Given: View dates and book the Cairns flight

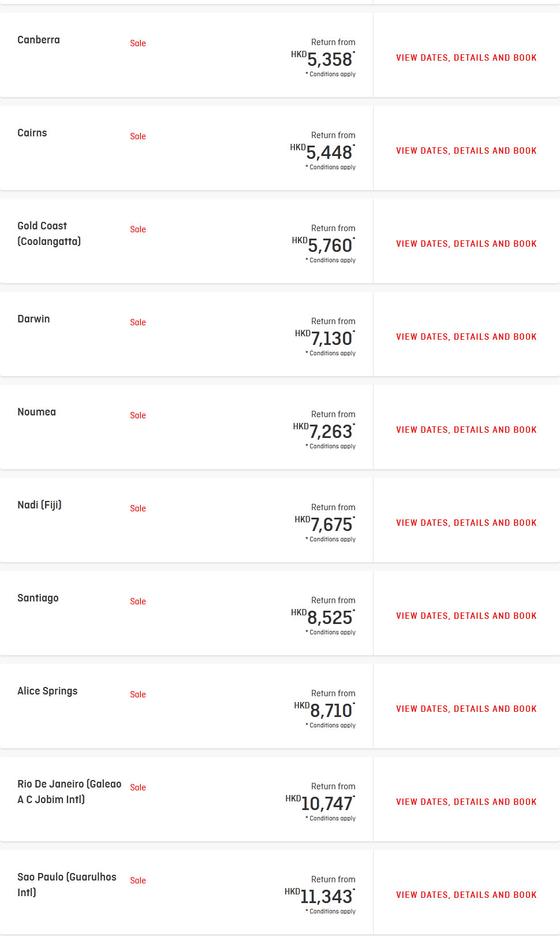Looking at the screenshot, I should (466, 151).
